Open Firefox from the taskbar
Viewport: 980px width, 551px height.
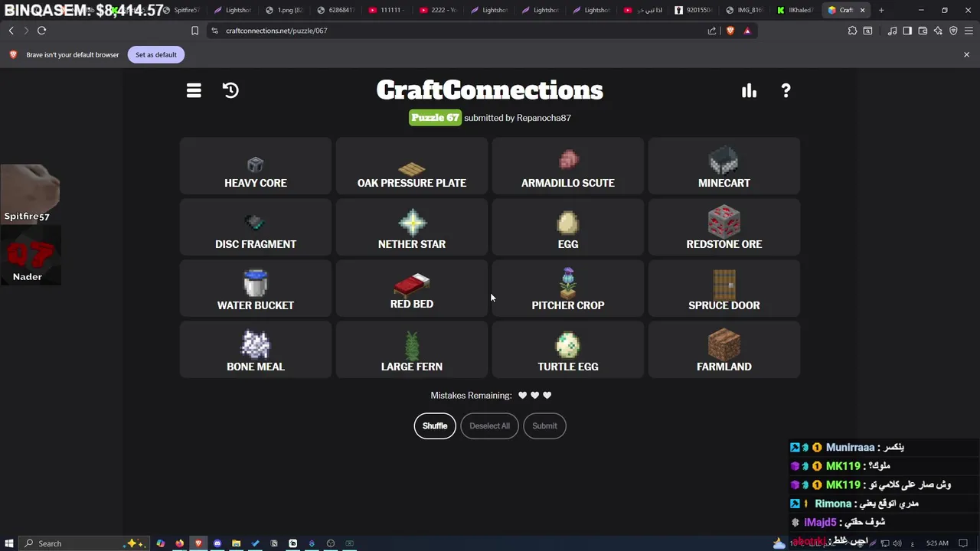(x=179, y=543)
